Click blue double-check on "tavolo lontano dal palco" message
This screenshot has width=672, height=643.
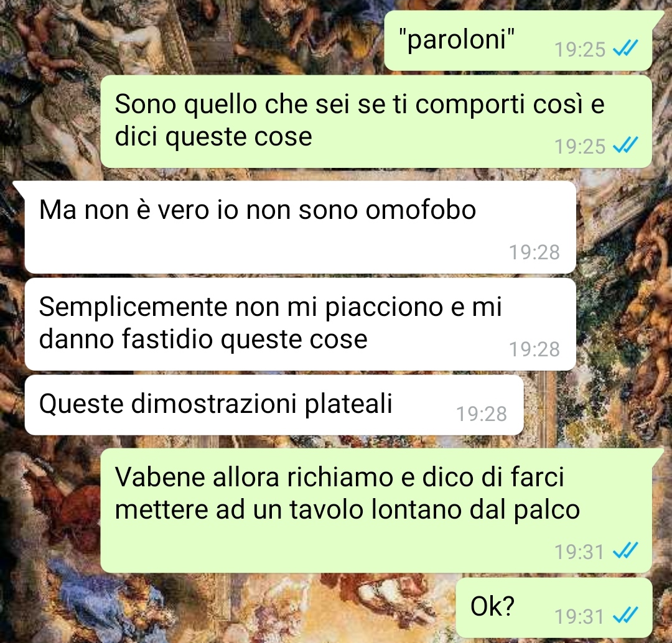pos(626,550)
